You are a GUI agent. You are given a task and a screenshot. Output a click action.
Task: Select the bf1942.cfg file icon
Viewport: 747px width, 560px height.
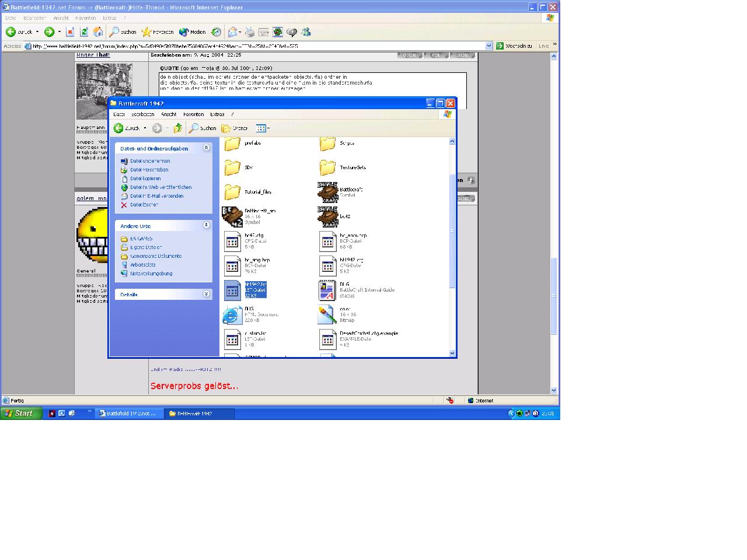[x=327, y=266]
